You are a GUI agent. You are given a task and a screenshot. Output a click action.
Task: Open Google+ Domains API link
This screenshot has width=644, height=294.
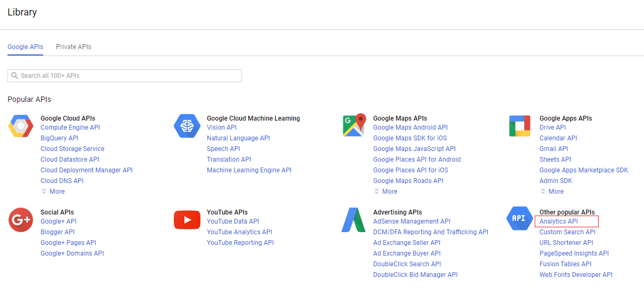click(x=72, y=253)
